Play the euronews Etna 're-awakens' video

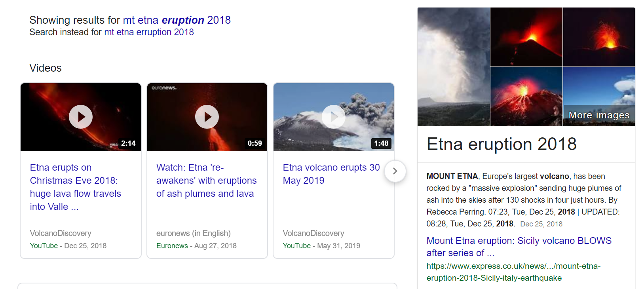click(x=207, y=117)
